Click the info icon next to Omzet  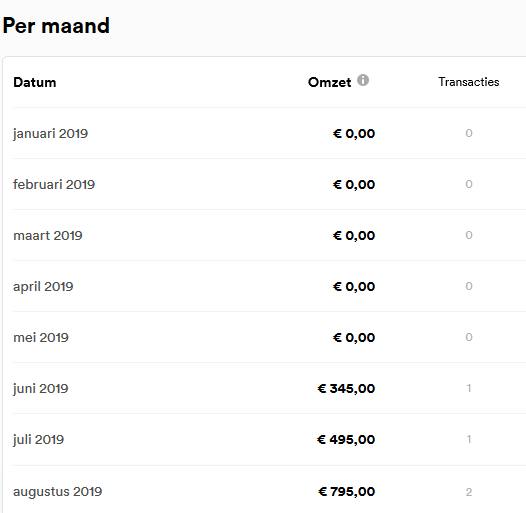click(x=363, y=80)
